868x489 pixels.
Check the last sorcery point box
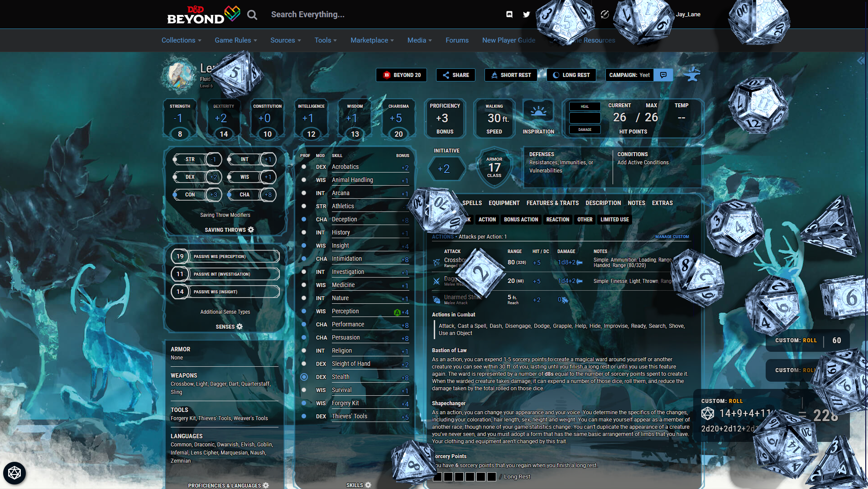492,477
